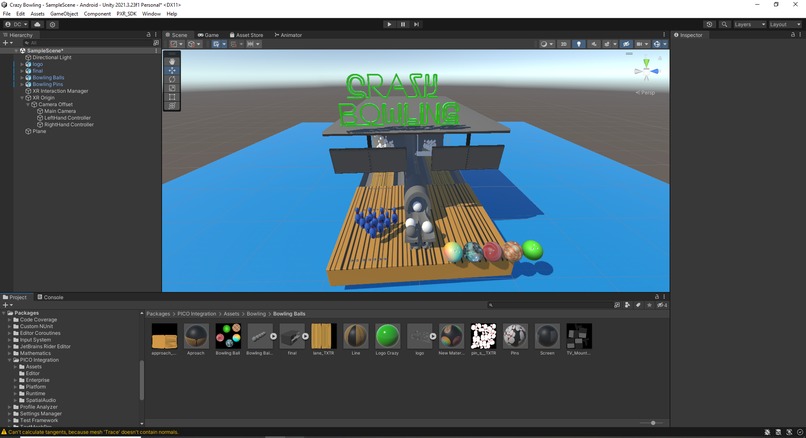Toggle the grid snapping button
Screen dimensions: 806x438
point(234,44)
